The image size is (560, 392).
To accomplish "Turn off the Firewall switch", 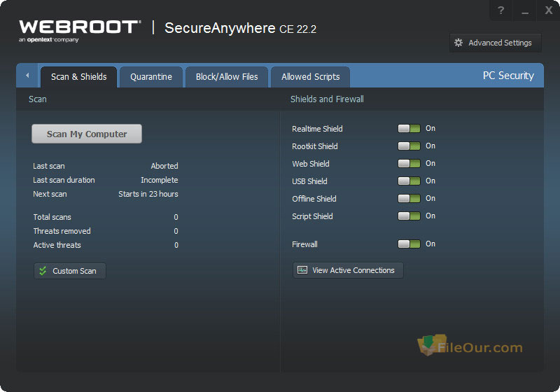I will pos(409,244).
